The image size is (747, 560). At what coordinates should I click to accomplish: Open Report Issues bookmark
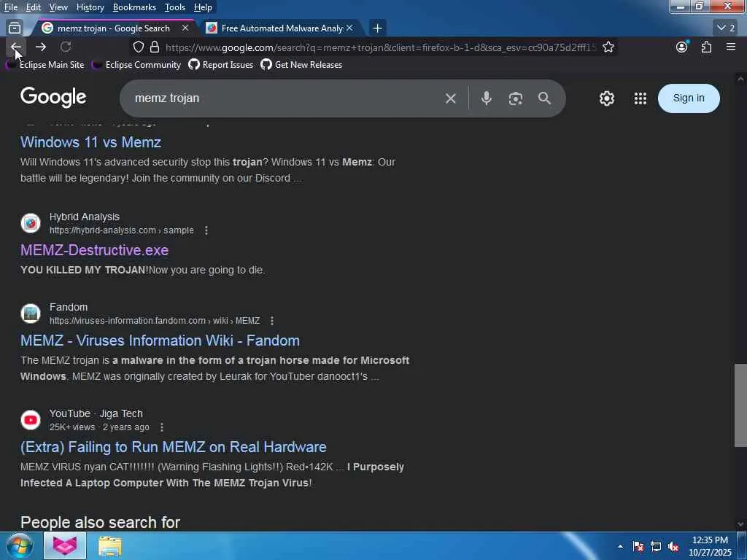point(220,65)
